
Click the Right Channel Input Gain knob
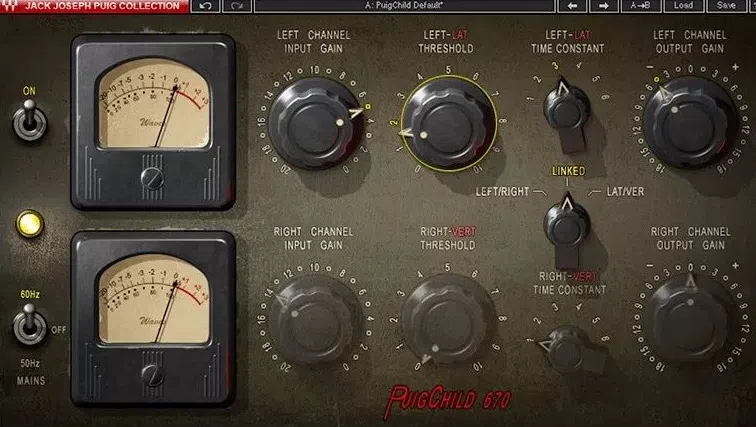315,320
